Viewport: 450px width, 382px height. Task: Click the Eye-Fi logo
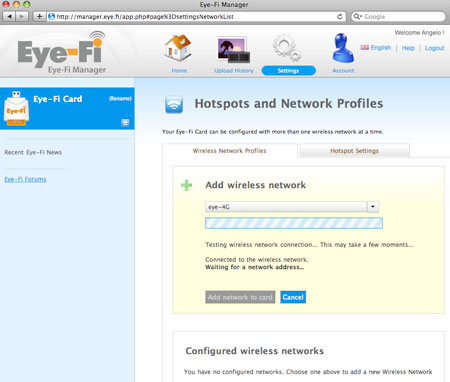click(x=62, y=52)
